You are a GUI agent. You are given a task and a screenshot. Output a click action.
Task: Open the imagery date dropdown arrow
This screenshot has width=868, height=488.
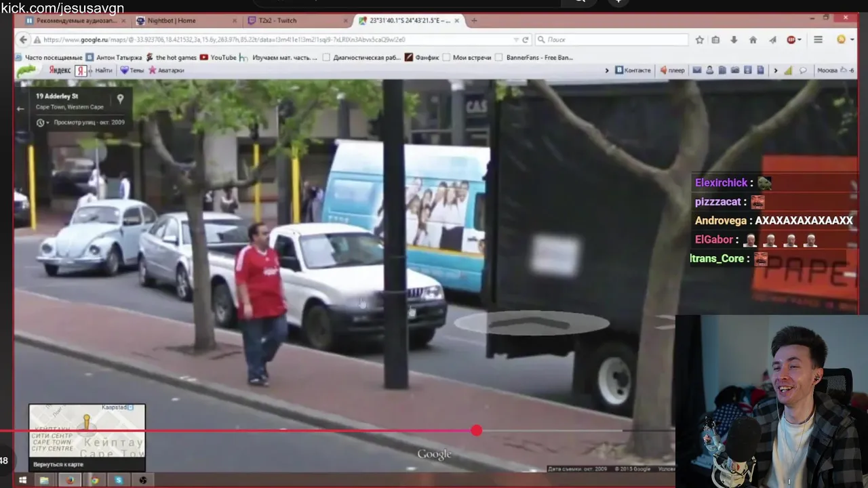tap(47, 123)
